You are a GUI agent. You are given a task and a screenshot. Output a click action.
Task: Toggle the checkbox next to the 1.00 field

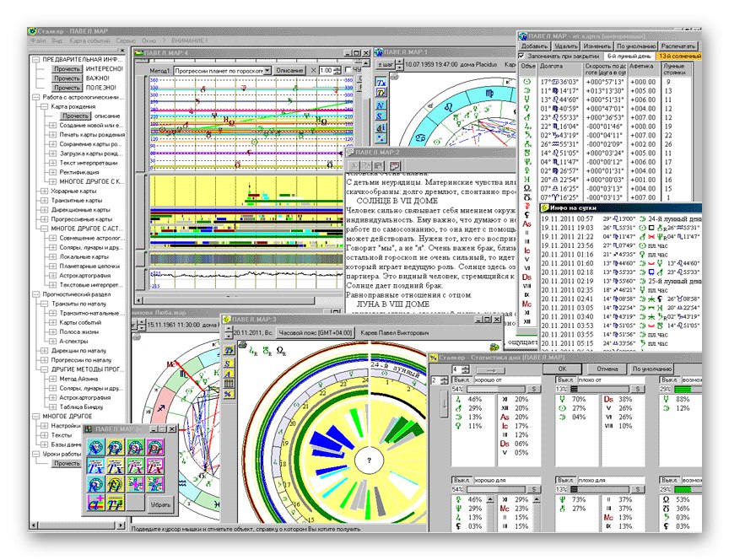click(x=348, y=71)
